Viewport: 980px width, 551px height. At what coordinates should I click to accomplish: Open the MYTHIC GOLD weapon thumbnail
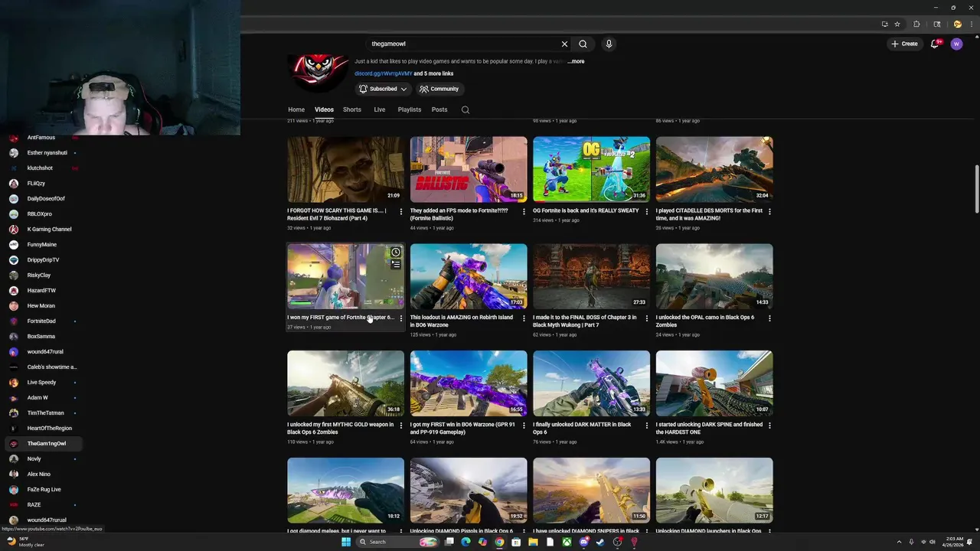click(345, 383)
